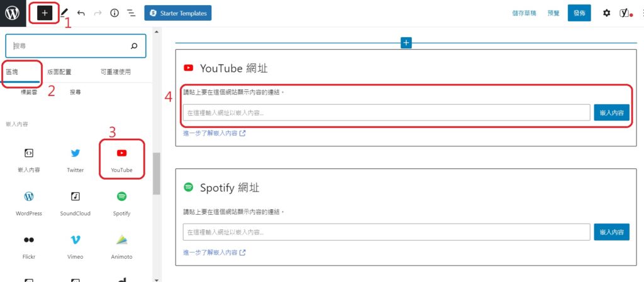644x282 pixels.
Task: Redo the last change
Action: click(x=97, y=13)
